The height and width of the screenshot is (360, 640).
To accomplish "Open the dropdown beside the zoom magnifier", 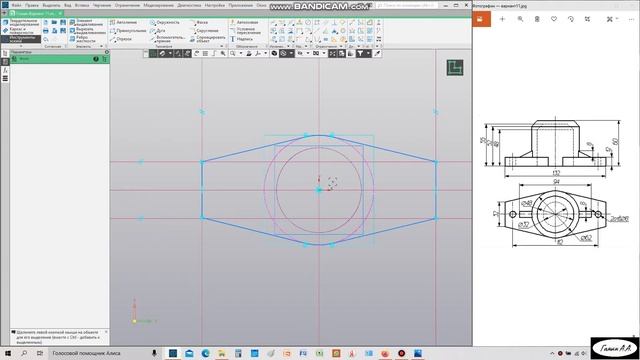I will pyautogui.click(x=240, y=53).
